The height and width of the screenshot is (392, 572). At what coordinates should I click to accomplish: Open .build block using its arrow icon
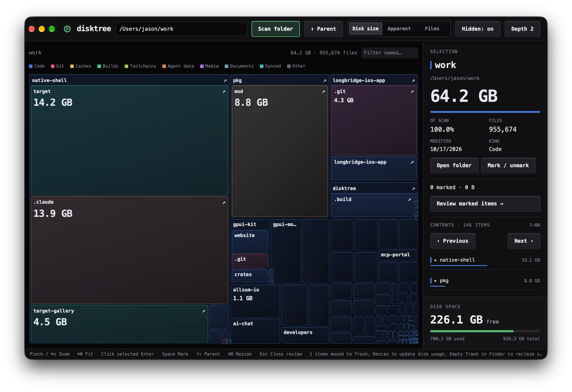coord(410,200)
